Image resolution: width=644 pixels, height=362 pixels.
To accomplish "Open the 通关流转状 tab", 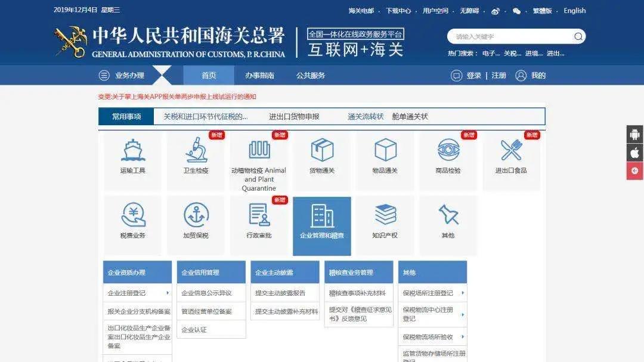I will click(x=364, y=116).
